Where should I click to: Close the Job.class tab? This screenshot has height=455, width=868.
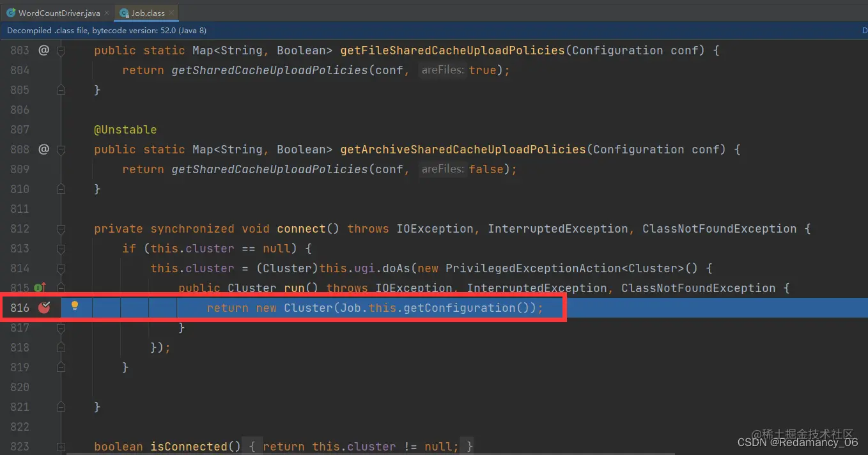tap(171, 13)
